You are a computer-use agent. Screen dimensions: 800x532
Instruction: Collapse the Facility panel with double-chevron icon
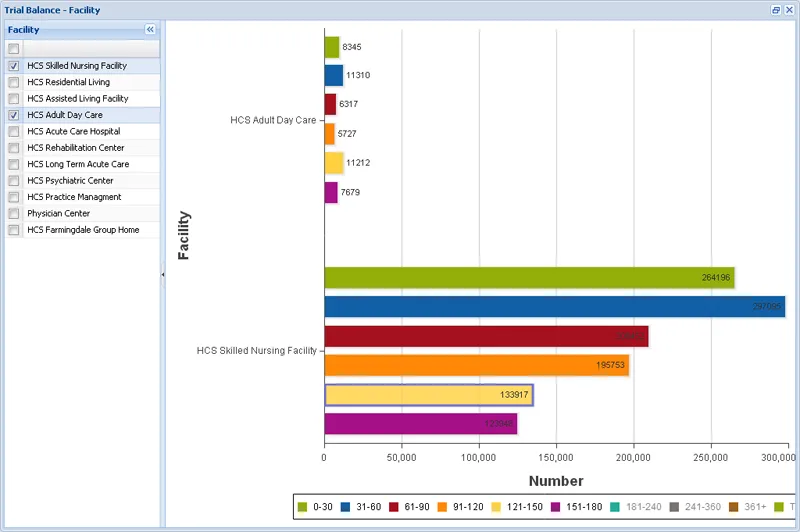[150, 30]
